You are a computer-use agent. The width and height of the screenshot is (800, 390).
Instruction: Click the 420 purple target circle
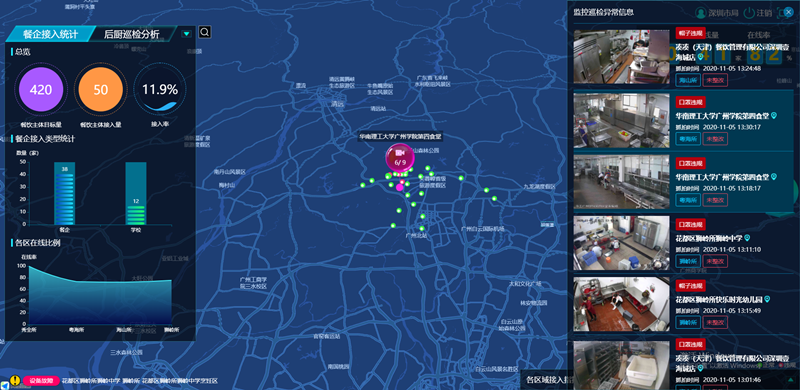coord(41,90)
